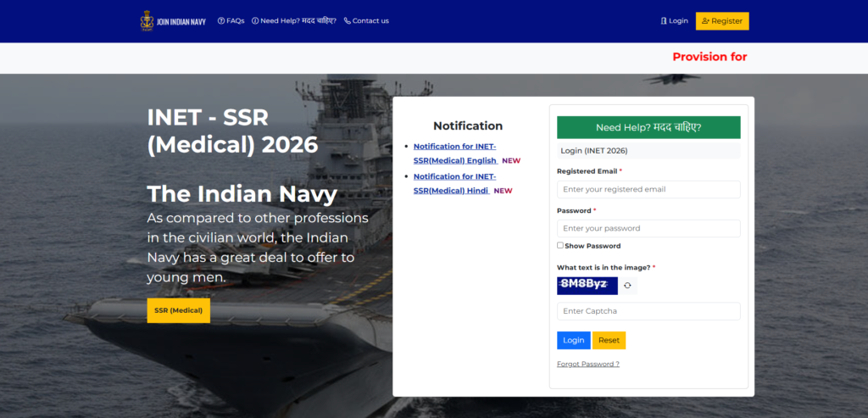868x418 pixels.
Task: Refresh the captcha image
Action: [627, 286]
